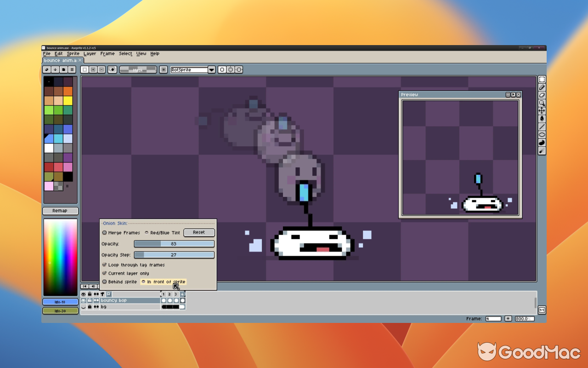Open the RotSprite algorithm dropdown
The height and width of the screenshot is (368, 588).
tap(211, 69)
